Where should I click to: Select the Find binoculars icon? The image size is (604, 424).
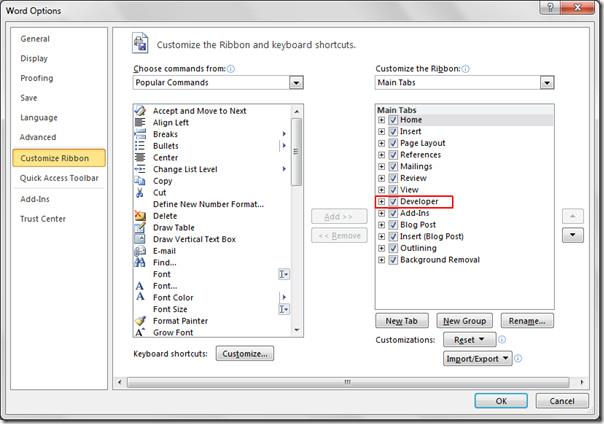click(140, 263)
